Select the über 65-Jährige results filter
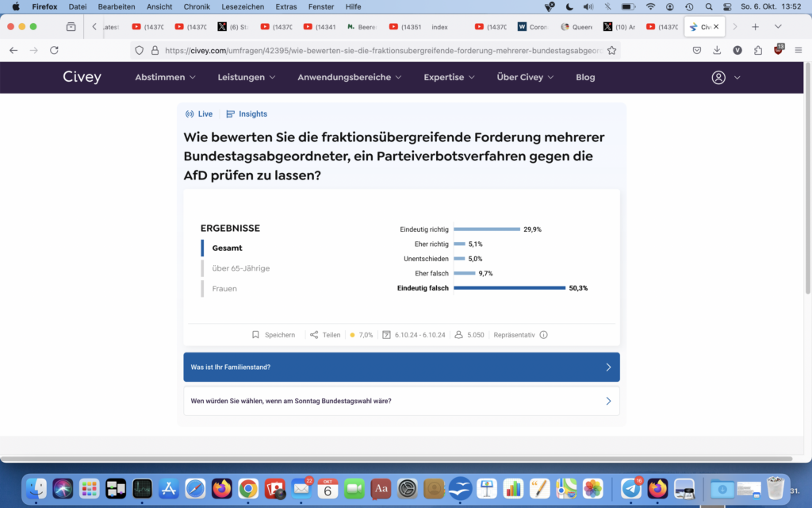This screenshot has width=812, height=508. (240, 268)
